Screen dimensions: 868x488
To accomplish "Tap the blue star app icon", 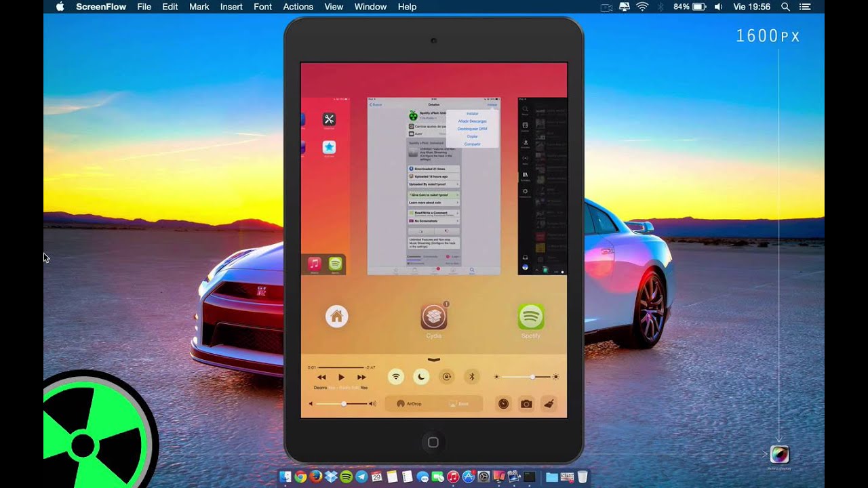I will [x=329, y=147].
